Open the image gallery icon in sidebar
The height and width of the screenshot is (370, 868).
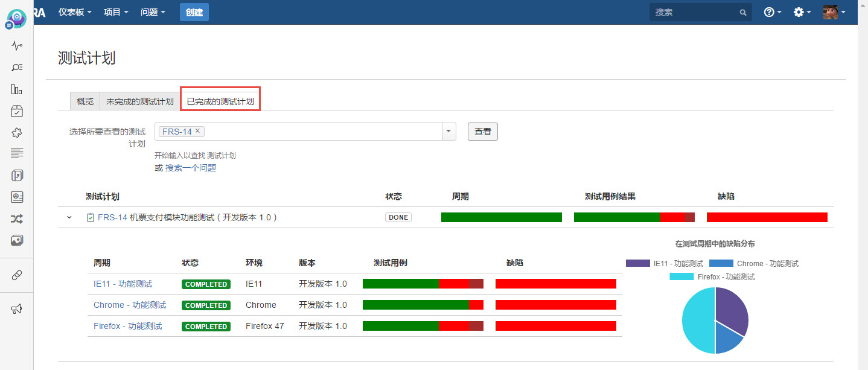click(x=17, y=240)
